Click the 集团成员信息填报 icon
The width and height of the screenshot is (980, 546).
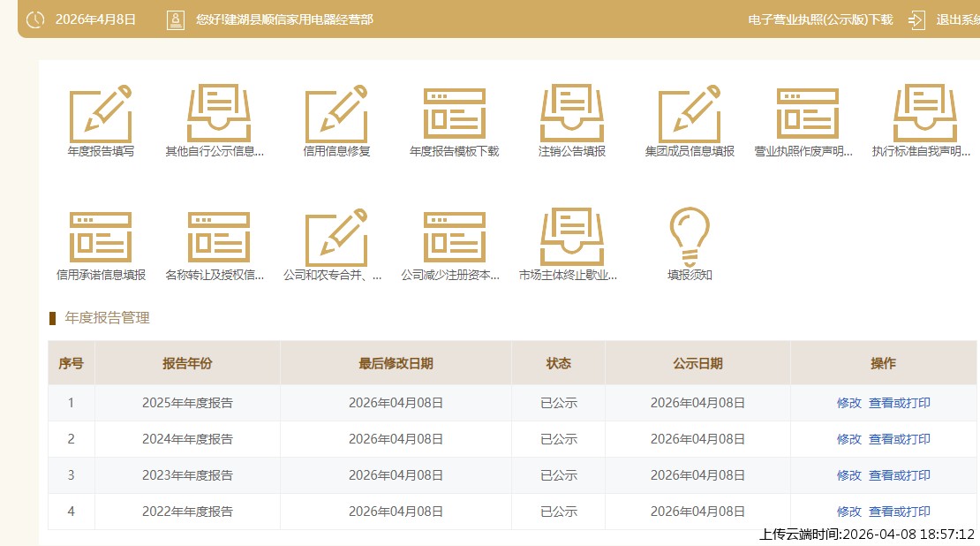pos(690,114)
